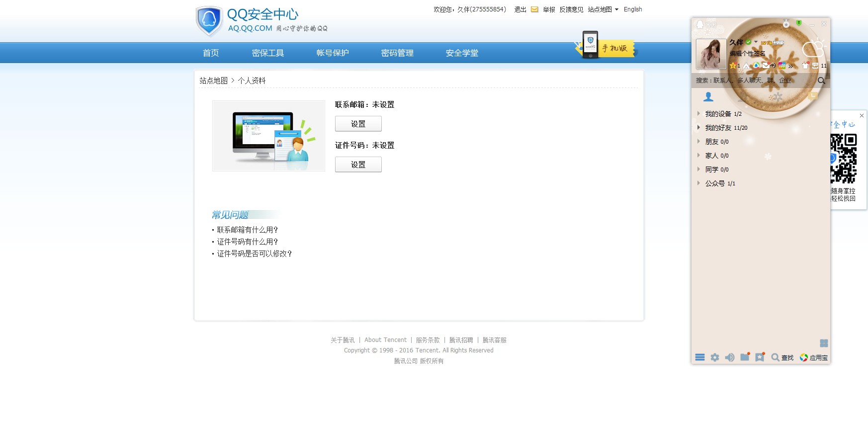
Task: Open the favorites star bookmark icon
Action: pyautogui.click(x=760, y=357)
